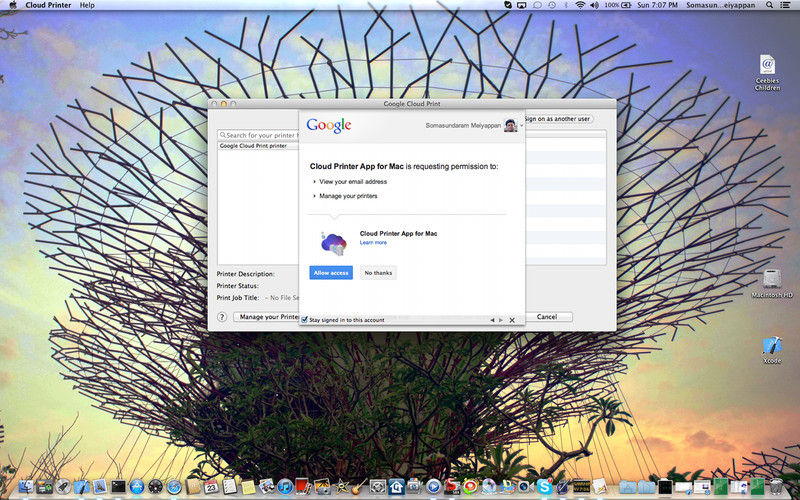Open the Learn more link
Screen dimensions: 800x500
(x=373, y=243)
